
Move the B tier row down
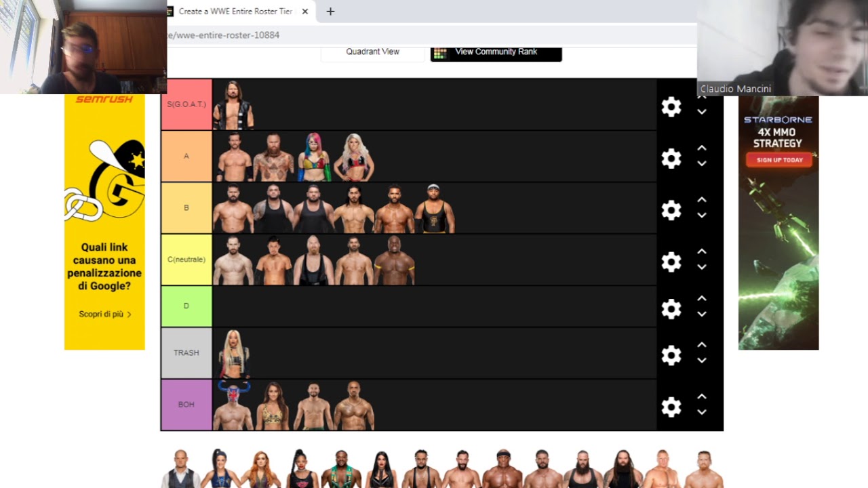(702, 216)
